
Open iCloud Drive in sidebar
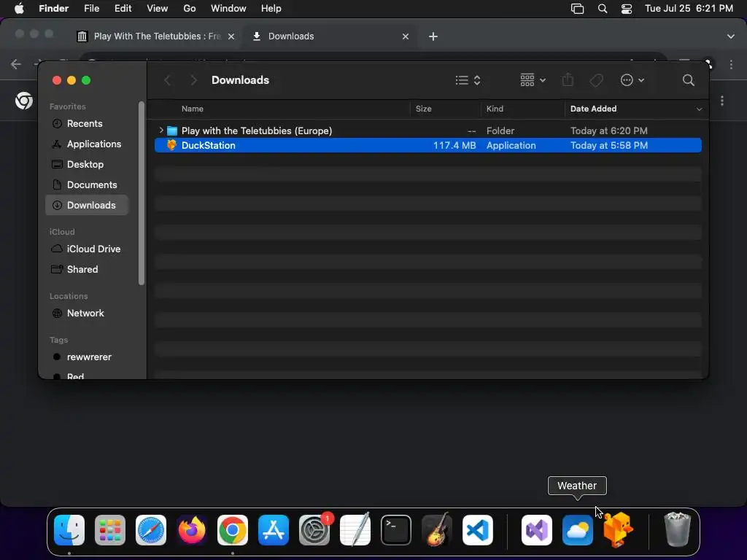coord(87,249)
